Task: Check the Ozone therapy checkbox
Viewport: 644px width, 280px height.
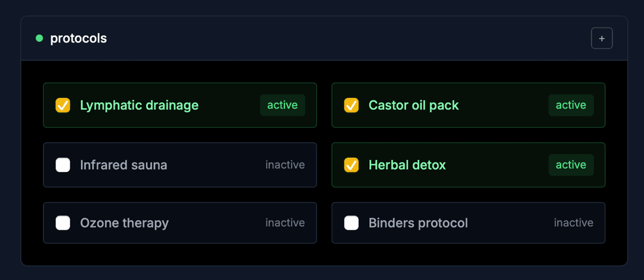Action: coord(63,223)
